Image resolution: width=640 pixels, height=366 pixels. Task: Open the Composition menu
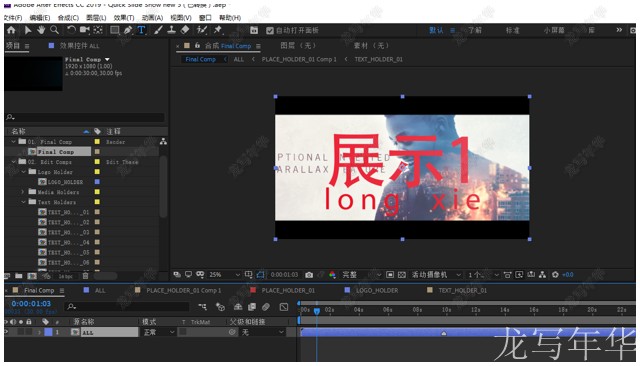pyautogui.click(x=68, y=18)
